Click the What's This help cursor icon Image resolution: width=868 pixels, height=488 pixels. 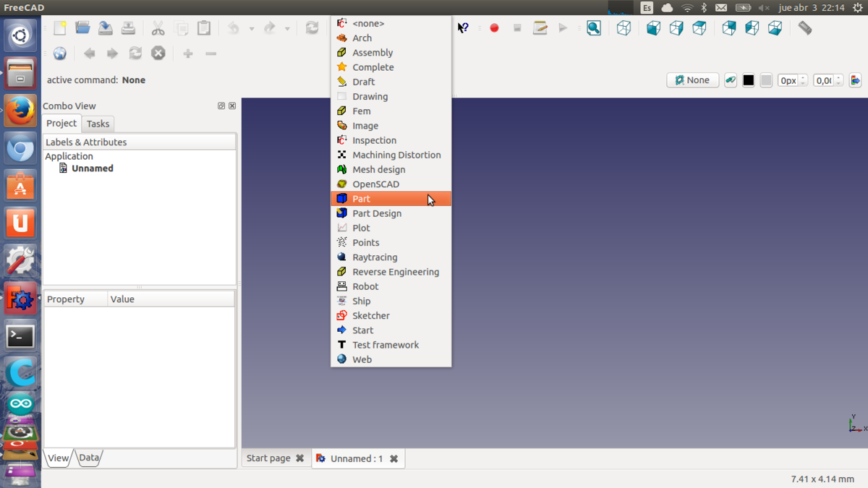click(463, 28)
